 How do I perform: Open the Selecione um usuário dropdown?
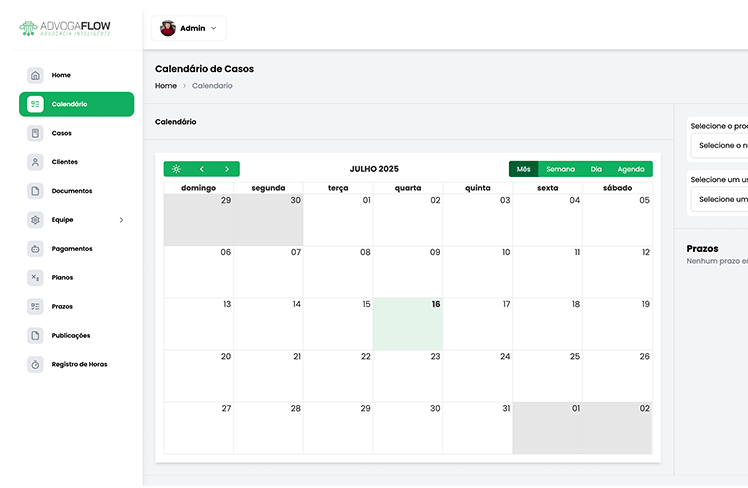tap(722, 199)
